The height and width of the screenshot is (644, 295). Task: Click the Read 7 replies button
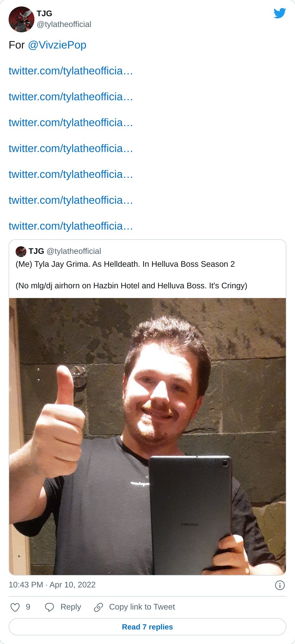(147, 627)
